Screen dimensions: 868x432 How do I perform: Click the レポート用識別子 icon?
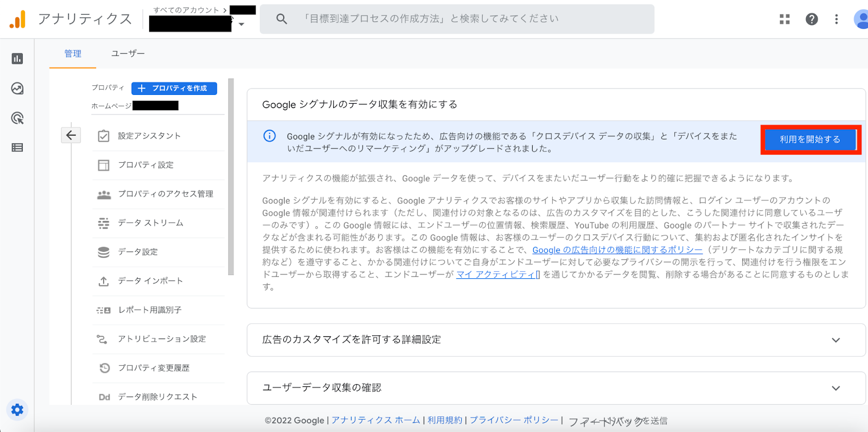pyautogui.click(x=104, y=310)
